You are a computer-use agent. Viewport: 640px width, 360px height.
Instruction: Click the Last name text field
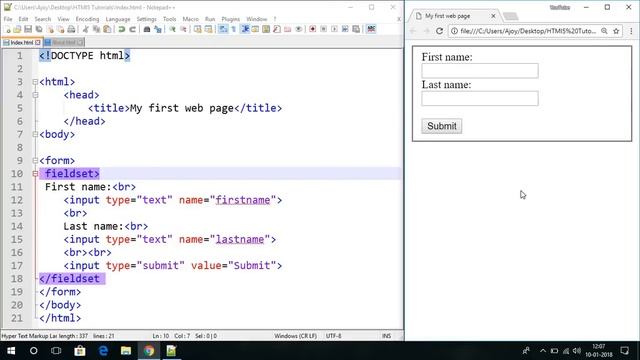pyautogui.click(x=480, y=98)
